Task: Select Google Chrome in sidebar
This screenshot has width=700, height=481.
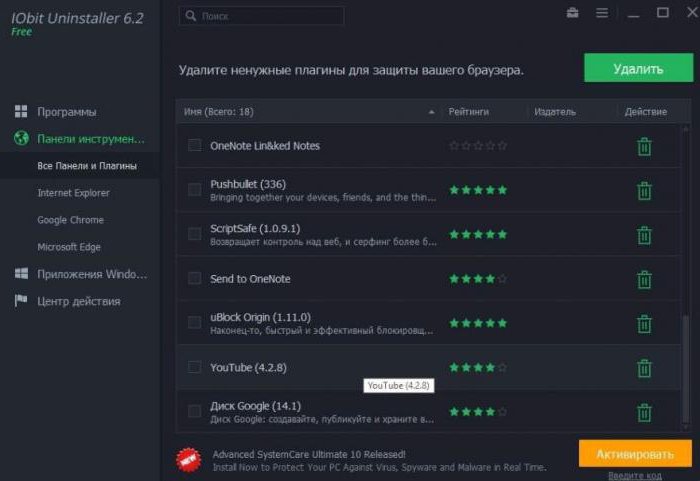Action: pyautogui.click(x=71, y=220)
